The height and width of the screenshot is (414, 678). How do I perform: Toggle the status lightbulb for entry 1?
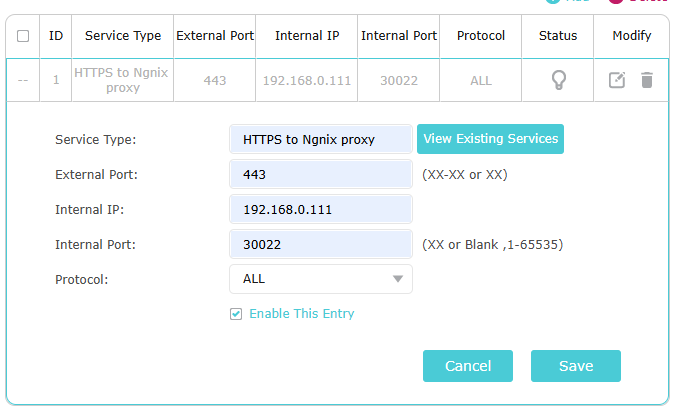(558, 80)
